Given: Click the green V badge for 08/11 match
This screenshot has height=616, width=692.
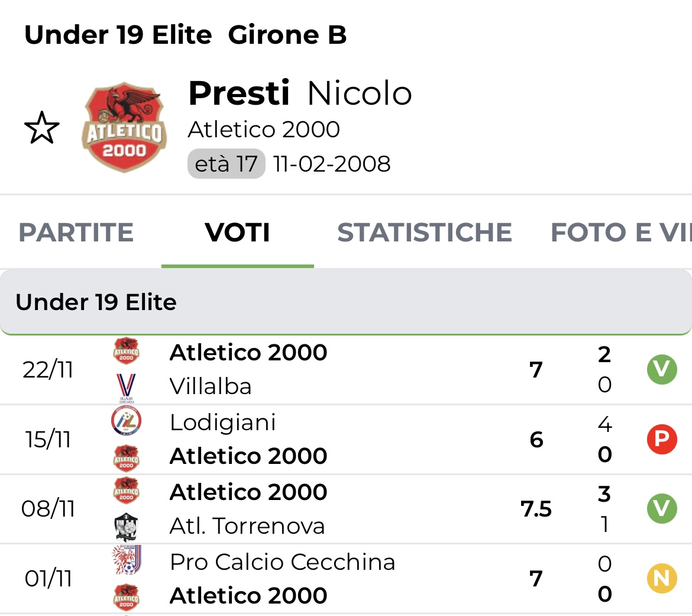Looking at the screenshot, I should (x=661, y=509).
